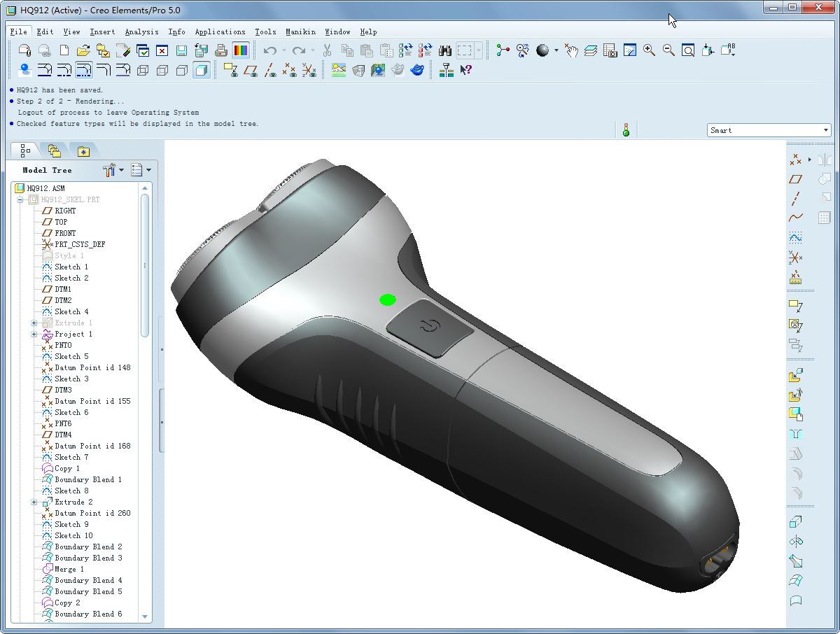Screen dimensions: 840x634
Task: Click the Assemble component icon
Action: click(795, 376)
